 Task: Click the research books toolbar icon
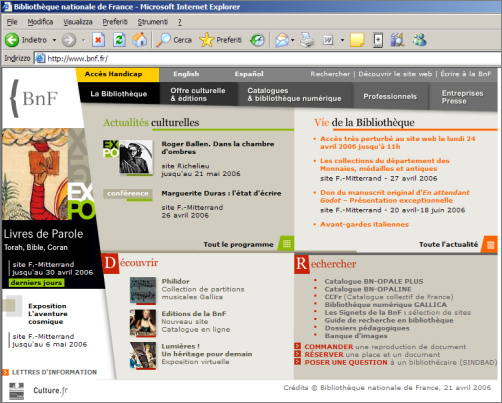tap(397, 40)
